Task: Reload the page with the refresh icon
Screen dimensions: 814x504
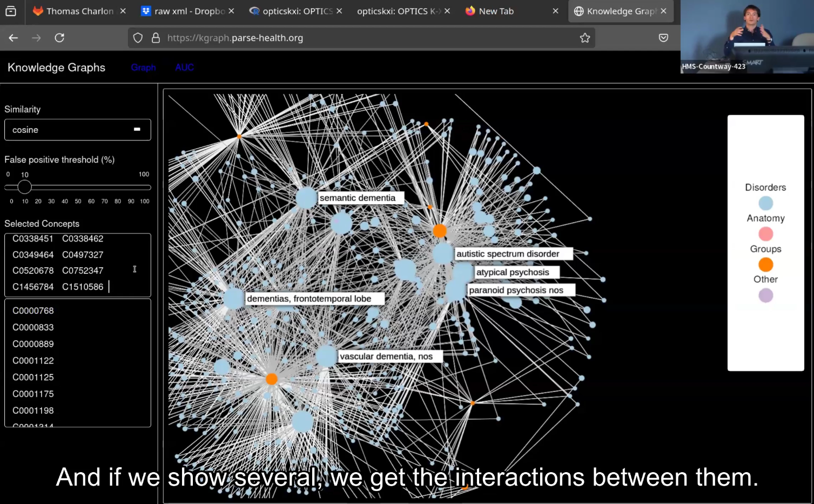Action: point(59,38)
